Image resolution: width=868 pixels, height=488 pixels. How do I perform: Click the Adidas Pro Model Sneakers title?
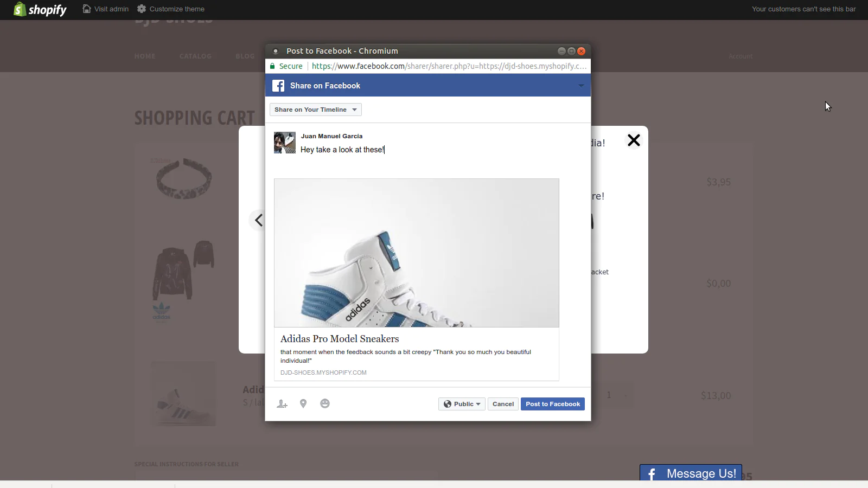tap(340, 339)
